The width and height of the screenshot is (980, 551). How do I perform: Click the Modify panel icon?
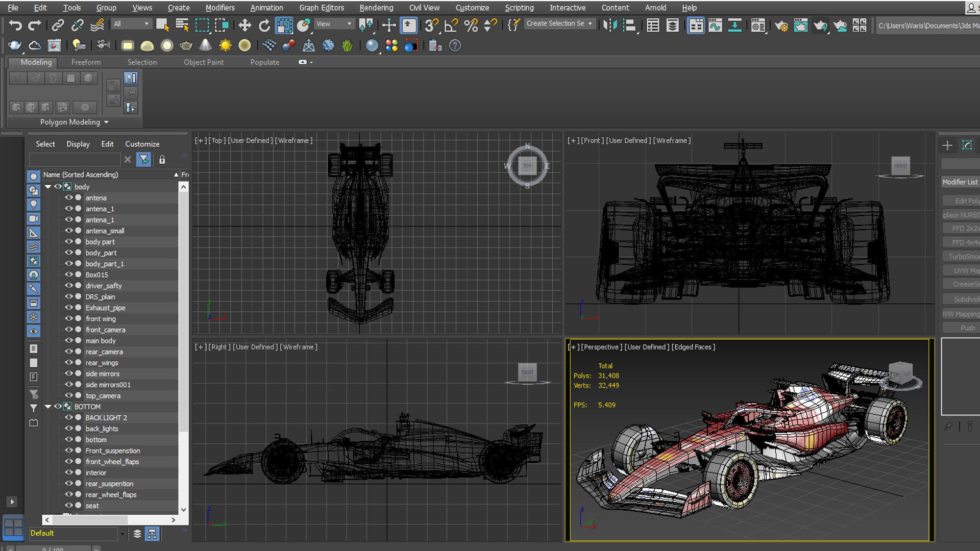point(967,145)
